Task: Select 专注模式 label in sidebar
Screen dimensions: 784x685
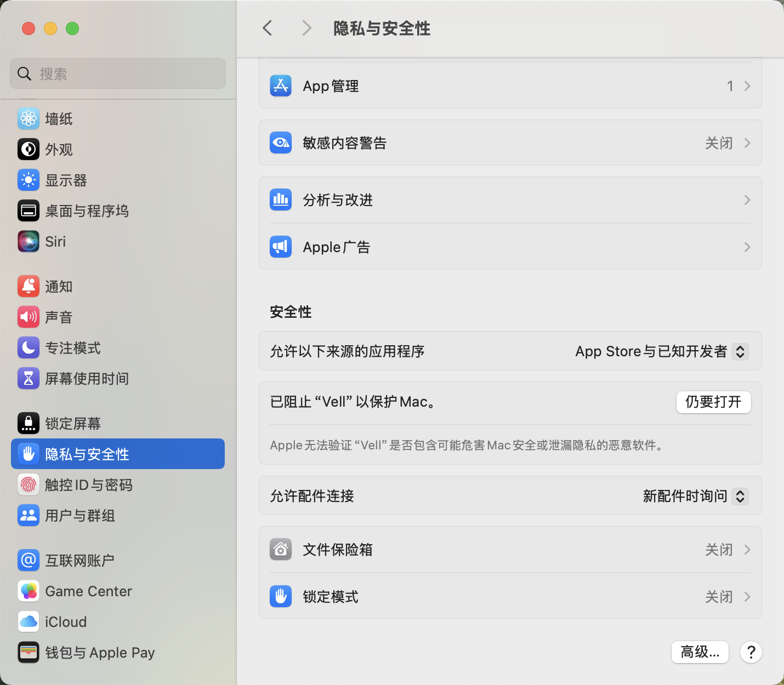Action: 73,348
